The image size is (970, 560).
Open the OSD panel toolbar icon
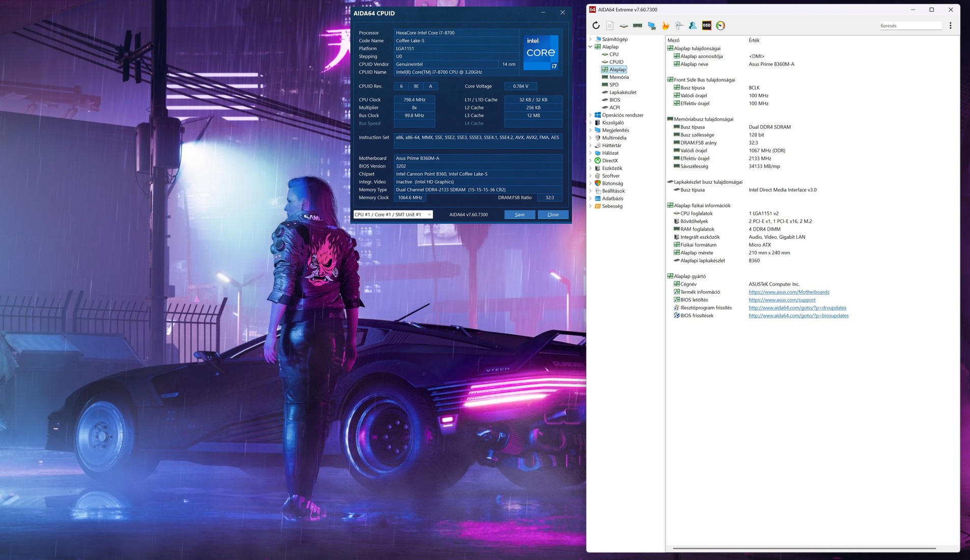[x=707, y=25]
